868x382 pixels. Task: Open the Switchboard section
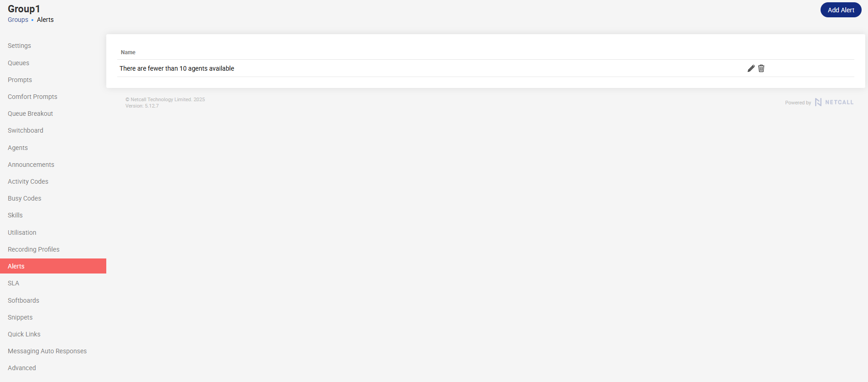[26, 130]
